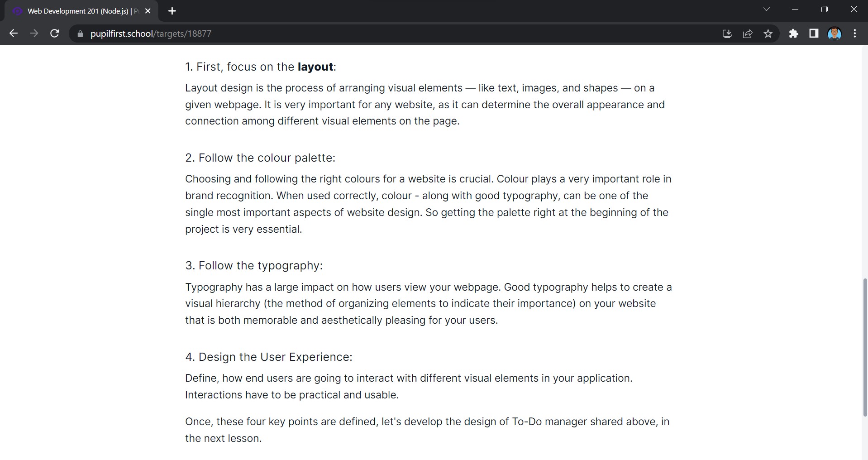Screen dimensions: 868x460
Task: Open the side panel icon
Action: (x=814, y=34)
